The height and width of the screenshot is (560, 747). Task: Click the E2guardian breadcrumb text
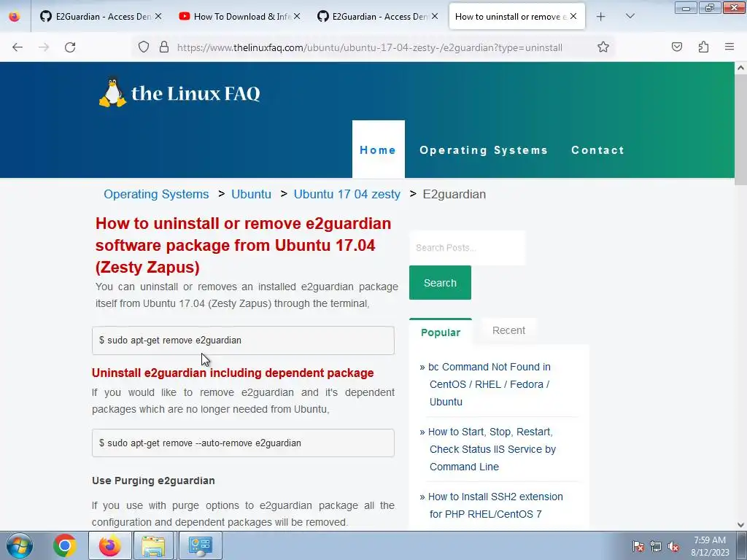point(454,194)
